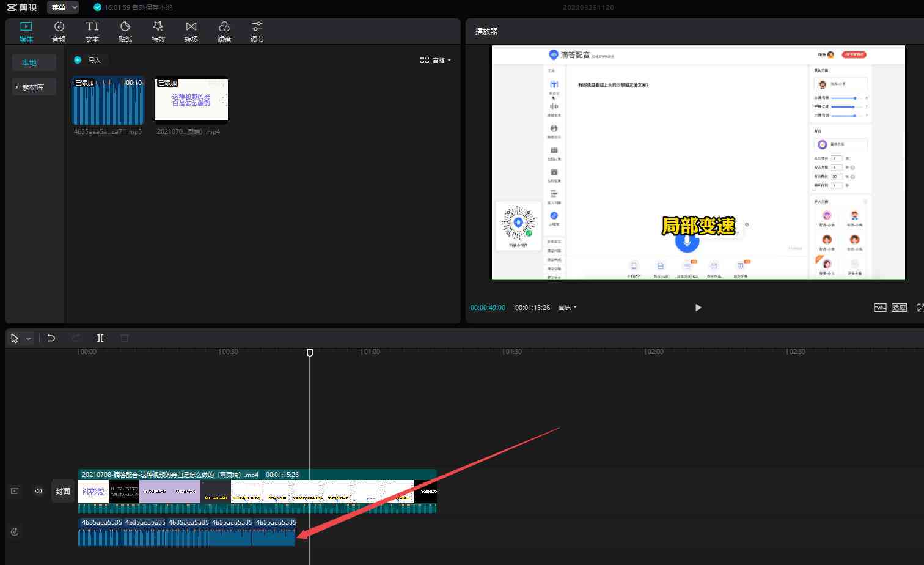The height and width of the screenshot is (565, 924).
Task: Open the 特效 effects tab
Action: point(158,32)
